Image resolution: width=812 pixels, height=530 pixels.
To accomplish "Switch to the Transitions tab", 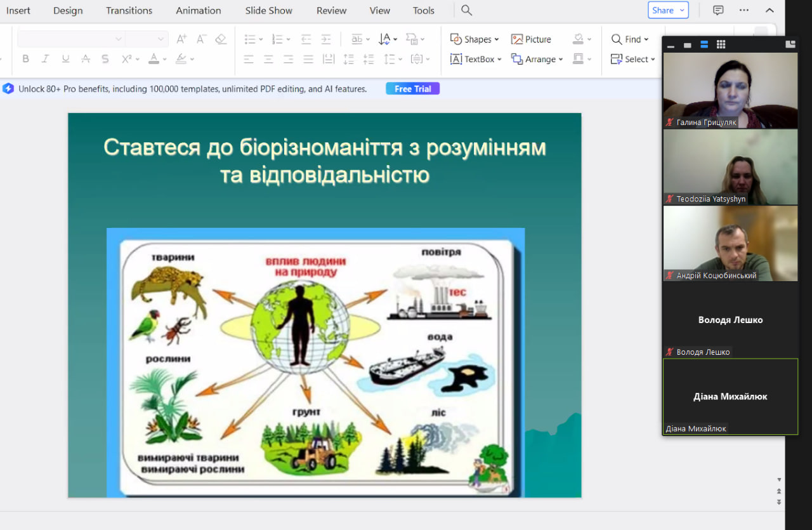I will pyautogui.click(x=129, y=10).
